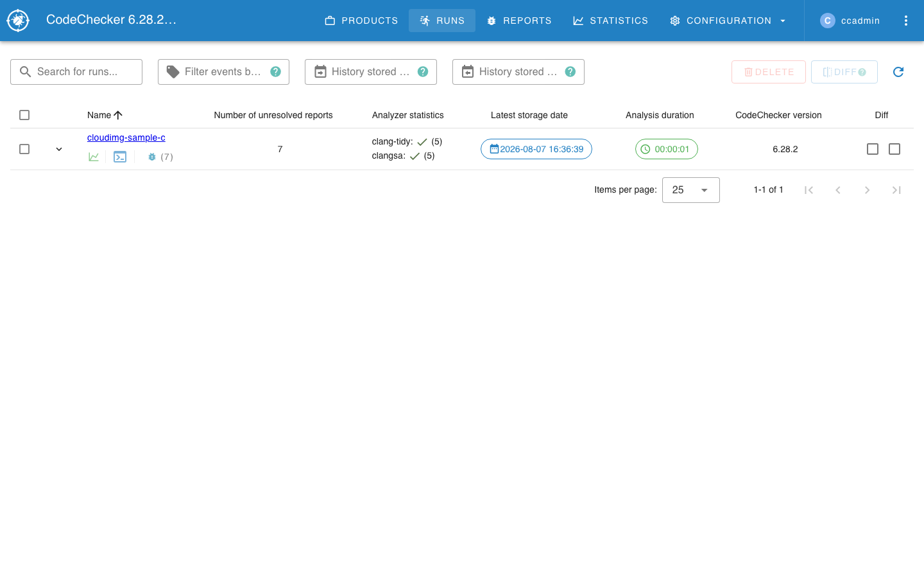Open help icon of second History stored field
The width and height of the screenshot is (924, 578).
click(x=570, y=72)
